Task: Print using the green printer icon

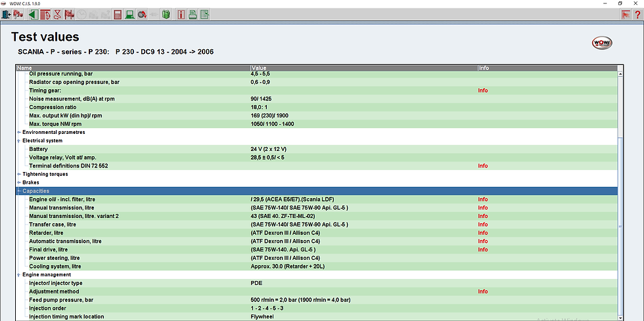Action: (x=193, y=14)
